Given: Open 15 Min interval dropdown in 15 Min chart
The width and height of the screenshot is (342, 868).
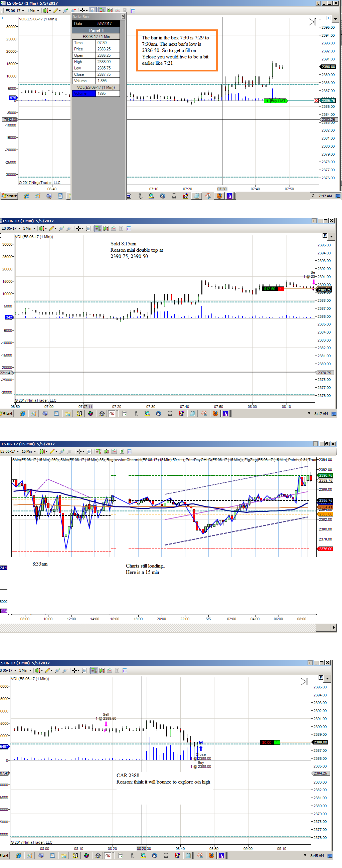Looking at the screenshot, I should tap(29, 451).
